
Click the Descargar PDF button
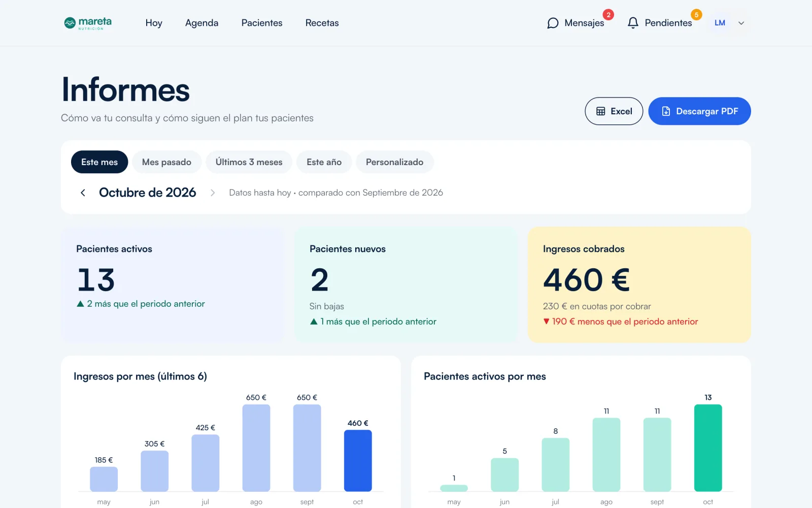click(x=699, y=111)
